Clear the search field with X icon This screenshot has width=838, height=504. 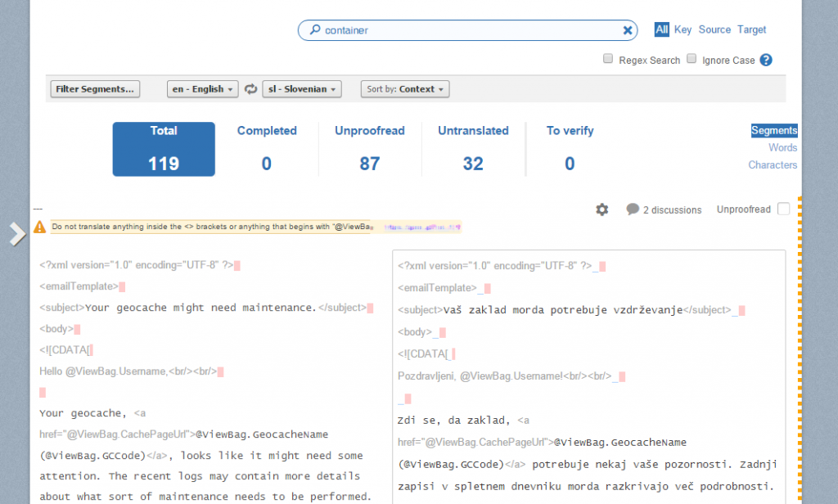pos(628,30)
